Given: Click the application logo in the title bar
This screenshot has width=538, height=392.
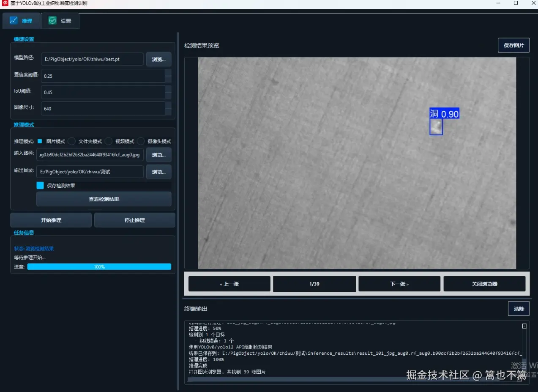Looking at the screenshot, I should (x=4, y=3).
